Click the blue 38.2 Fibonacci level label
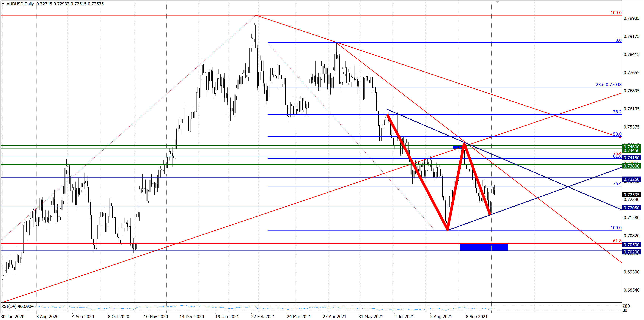The width and height of the screenshot is (644, 320). click(617, 112)
